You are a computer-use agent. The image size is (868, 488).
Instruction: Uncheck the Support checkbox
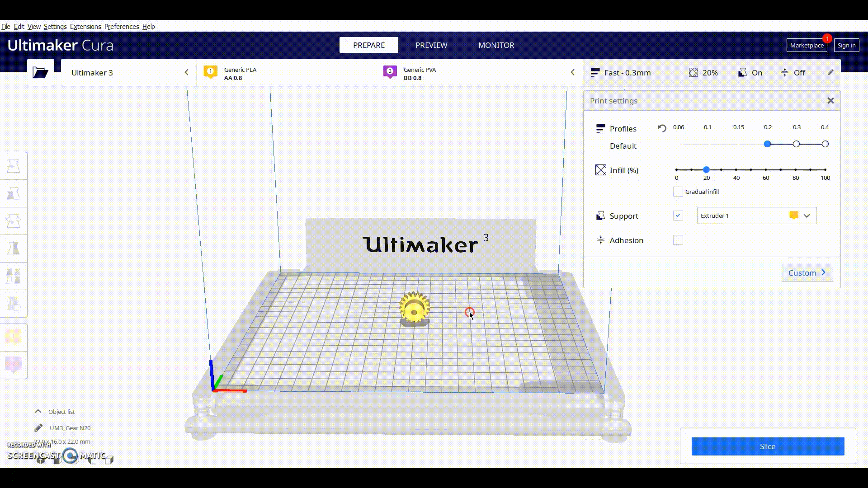(x=678, y=216)
